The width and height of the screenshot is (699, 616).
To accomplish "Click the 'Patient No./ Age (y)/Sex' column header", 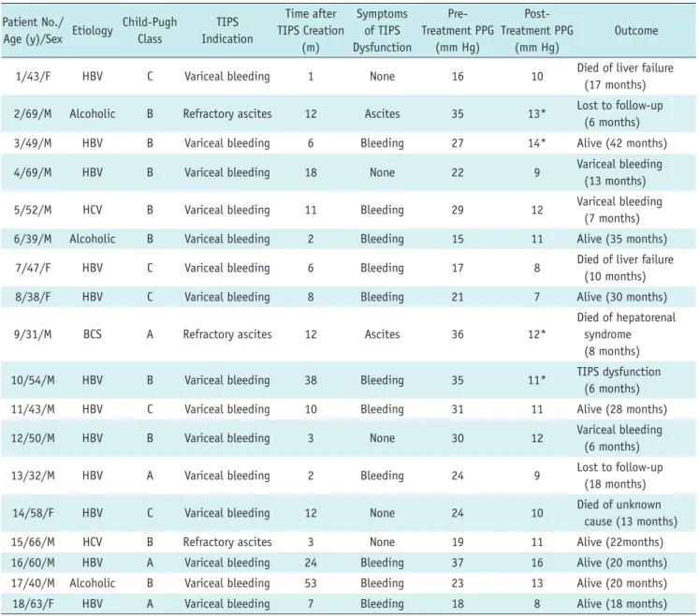I will (33, 30).
